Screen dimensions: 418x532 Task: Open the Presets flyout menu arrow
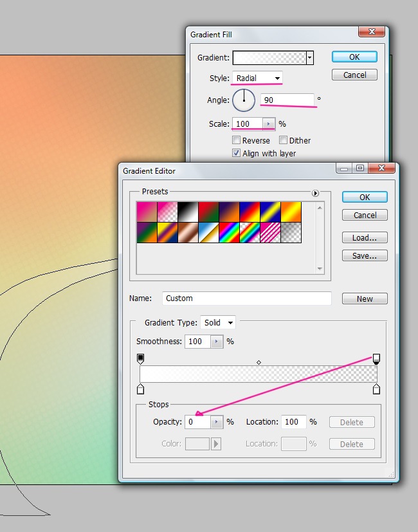point(315,193)
